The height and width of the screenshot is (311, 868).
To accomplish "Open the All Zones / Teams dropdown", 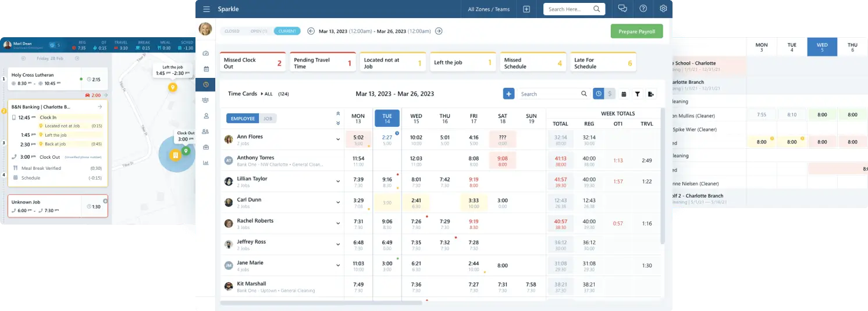I will (x=488, y=9).
